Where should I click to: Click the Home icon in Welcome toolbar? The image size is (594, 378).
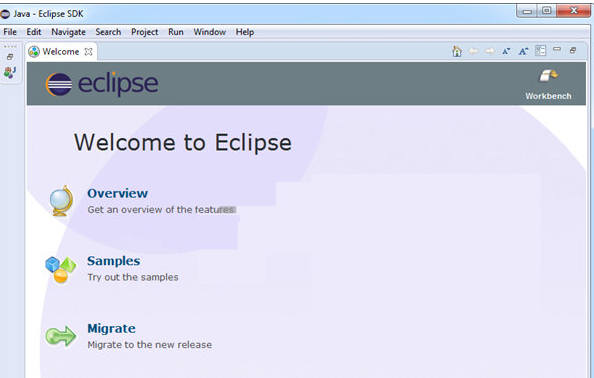457,51
